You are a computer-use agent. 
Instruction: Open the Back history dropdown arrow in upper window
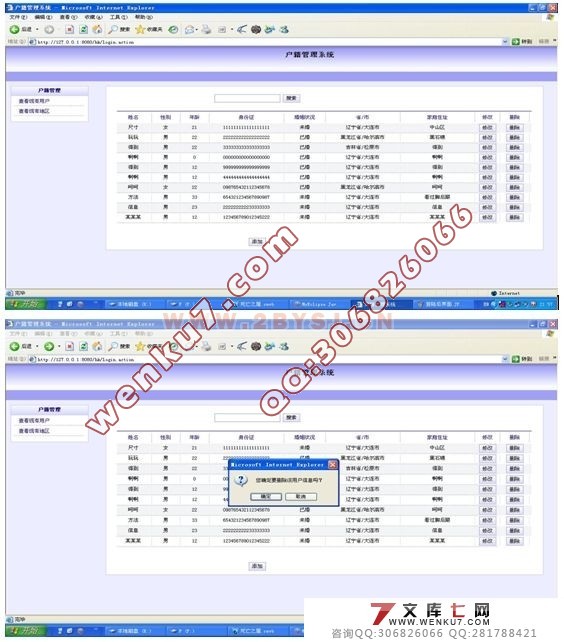[x=37, y=29]
